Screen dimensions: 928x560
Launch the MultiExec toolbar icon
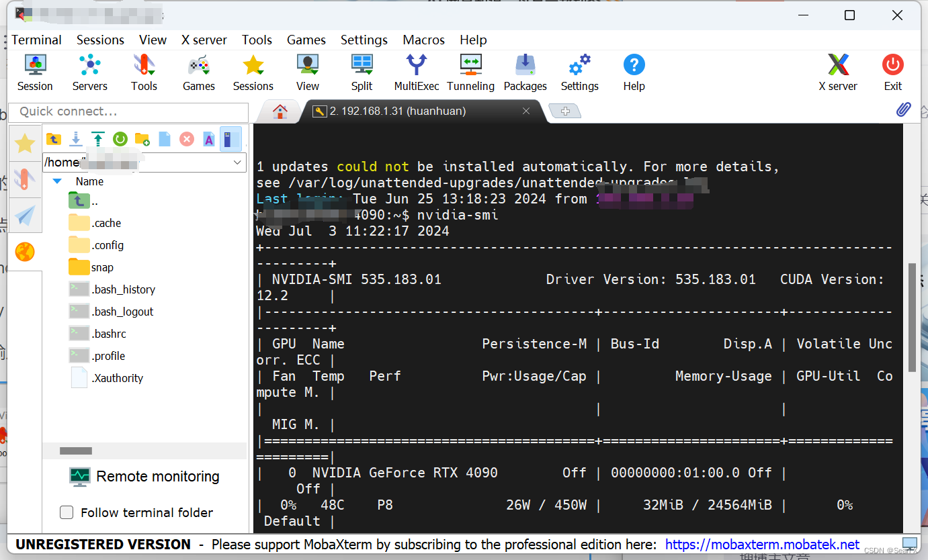click(417, 73)
